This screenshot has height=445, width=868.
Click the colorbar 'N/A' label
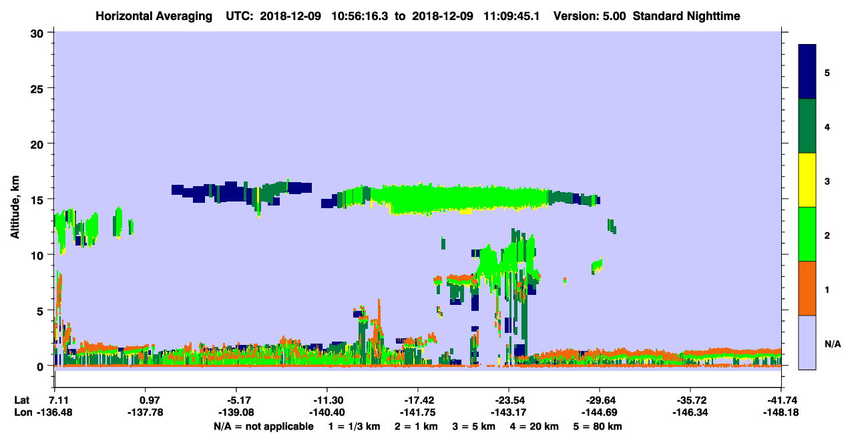point(832,344)
